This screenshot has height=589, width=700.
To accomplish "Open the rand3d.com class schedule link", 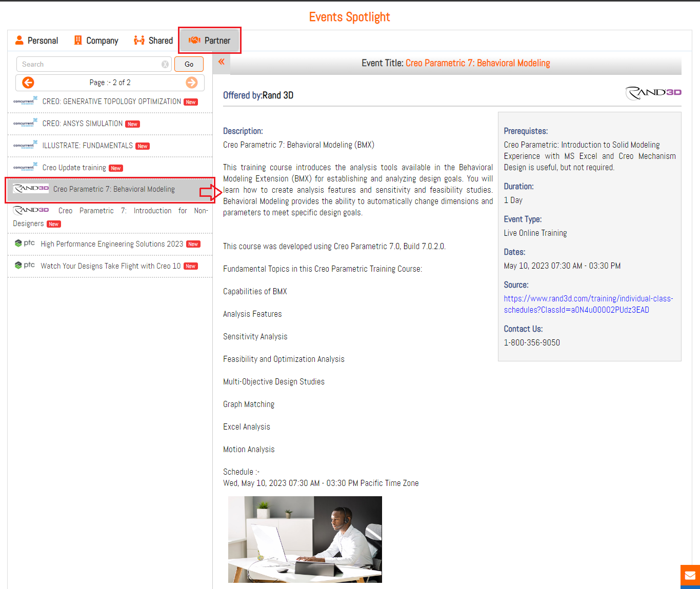I will pyautogui.click(x=588, y=304).
